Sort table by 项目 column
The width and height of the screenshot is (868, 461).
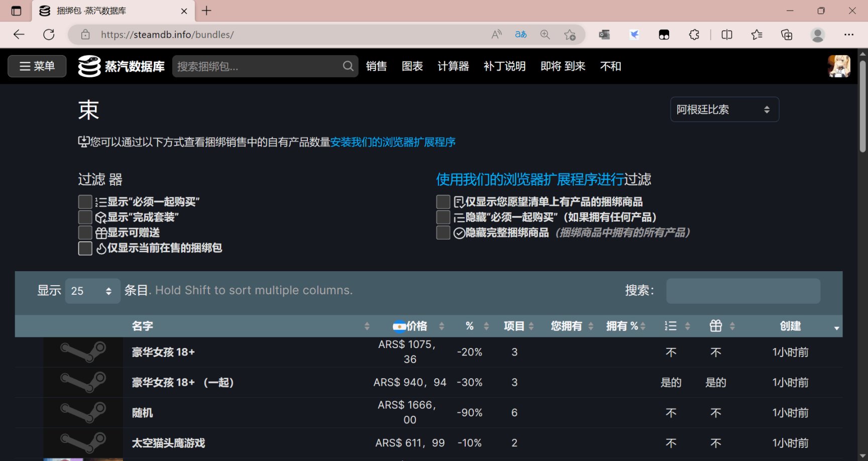pos(514,326)
